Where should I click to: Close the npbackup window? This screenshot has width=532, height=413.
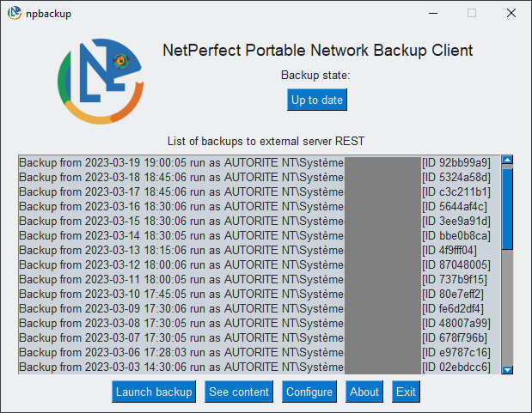tap(511, 13)
